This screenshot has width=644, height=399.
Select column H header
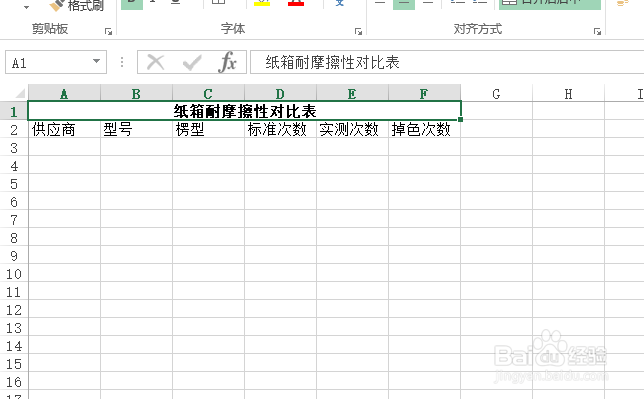coord(568,94)
